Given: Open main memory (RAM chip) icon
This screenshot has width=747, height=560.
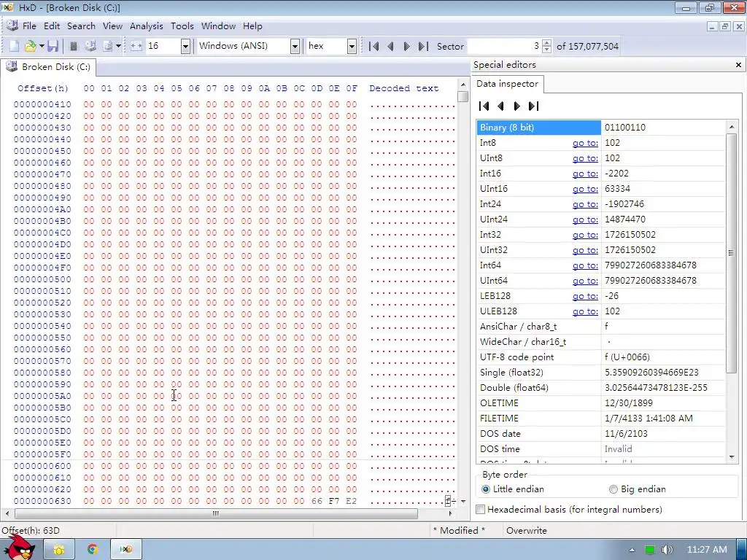Looking at the screenshot, I should point(74,46).
